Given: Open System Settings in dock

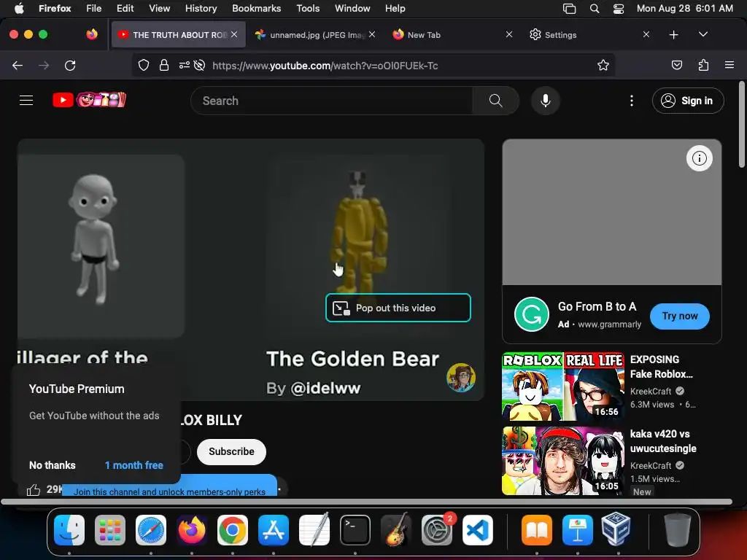Looking at the screenshot, I should (437, 530).
